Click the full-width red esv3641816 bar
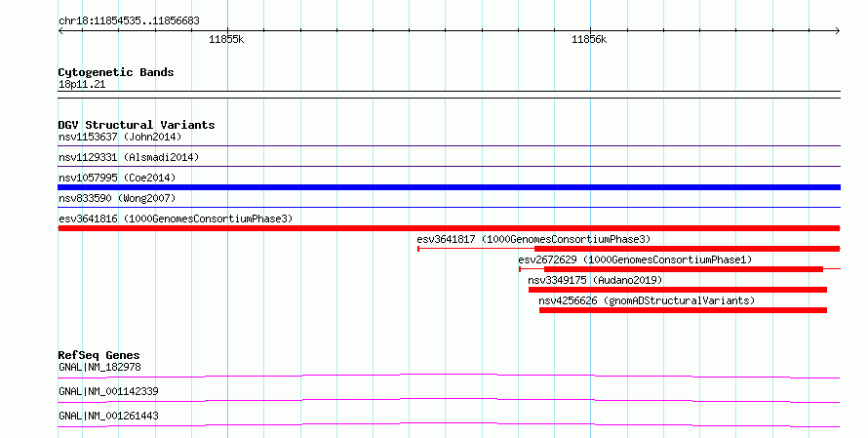 449,228
